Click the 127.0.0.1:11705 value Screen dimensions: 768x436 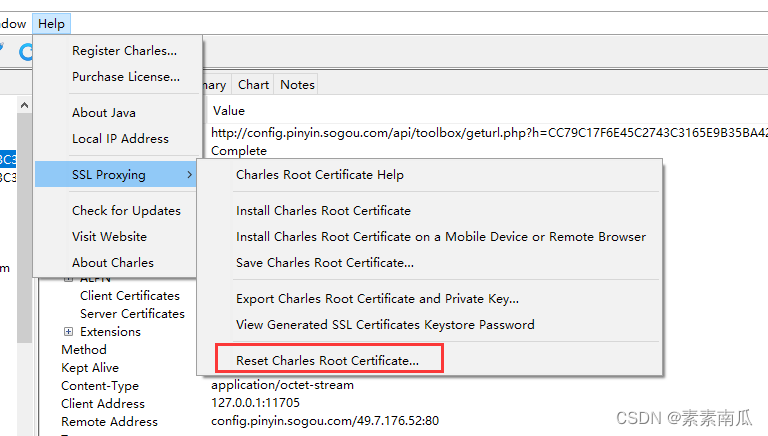255,403
